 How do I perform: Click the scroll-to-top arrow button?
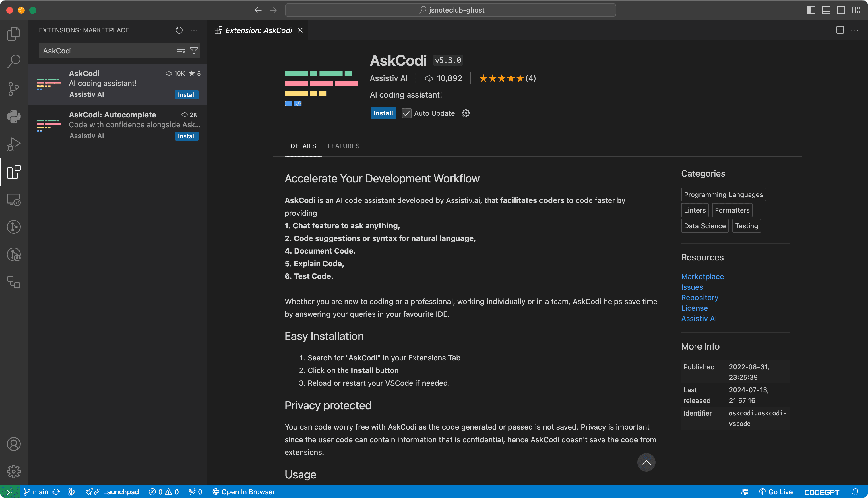pyautogui.click(x=646, y=462)
